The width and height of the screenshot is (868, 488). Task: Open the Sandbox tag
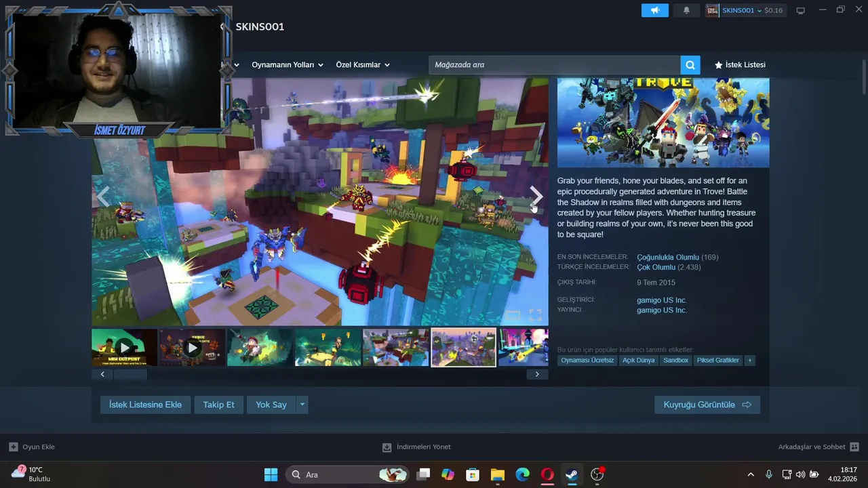click(675, 361)
